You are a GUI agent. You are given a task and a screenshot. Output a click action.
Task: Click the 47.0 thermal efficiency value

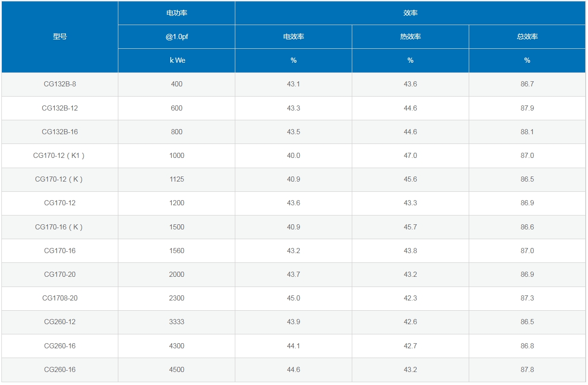coord(410,156)
